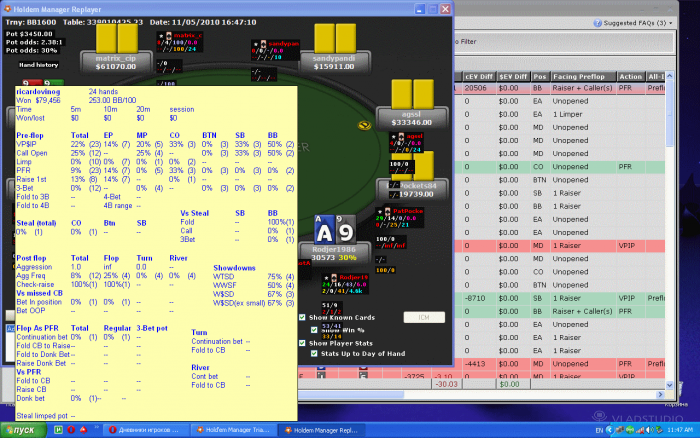Open the Suggested FAQs (3) dropdown
Screen dimensions: 700x438
(x=638, y=23)
